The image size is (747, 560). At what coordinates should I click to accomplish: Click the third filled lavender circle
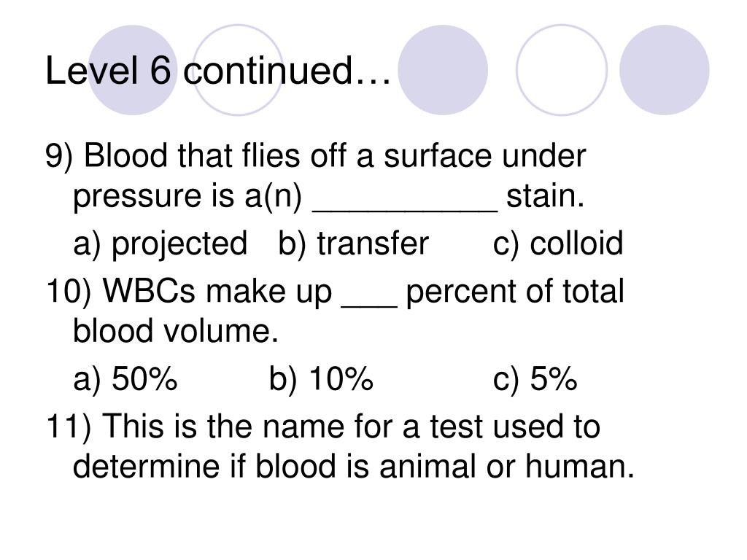[x=443, y=70]
